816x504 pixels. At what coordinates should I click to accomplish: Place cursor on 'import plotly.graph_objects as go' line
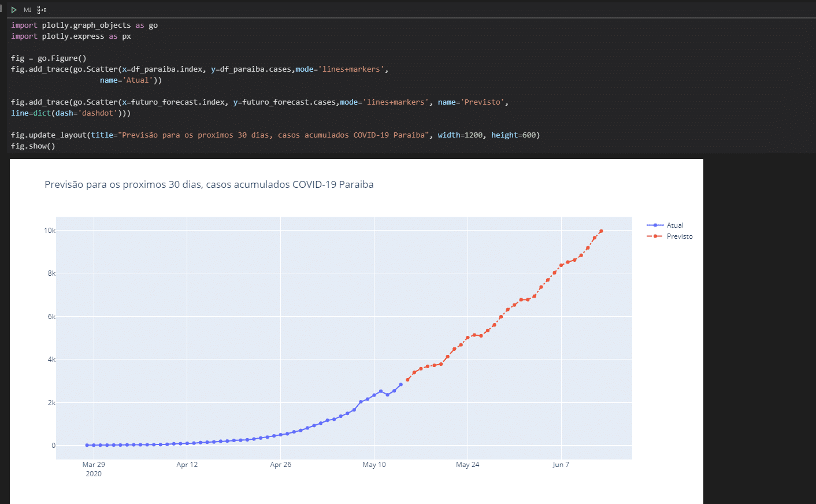coord(84,25)
